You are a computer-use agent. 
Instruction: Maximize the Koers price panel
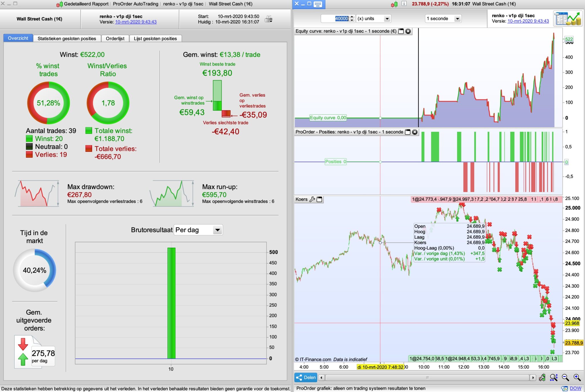(x=319, y=199)
